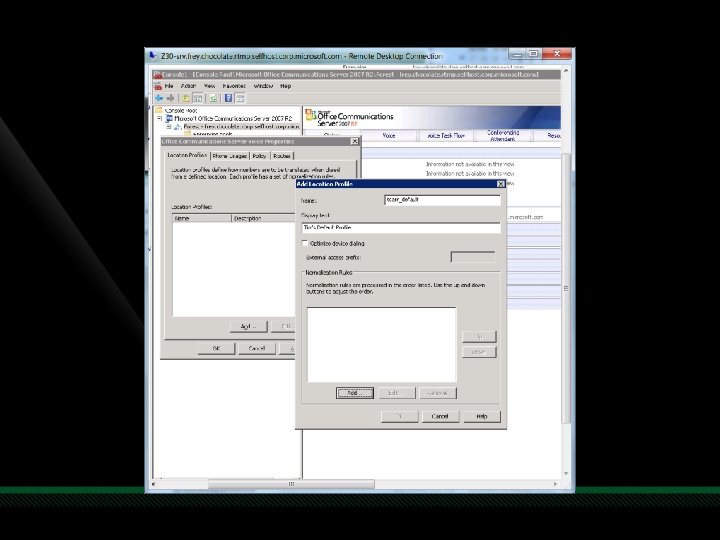Click Help in Add Location Profile dialog
720x540 pixels.
tap(482, 416)
